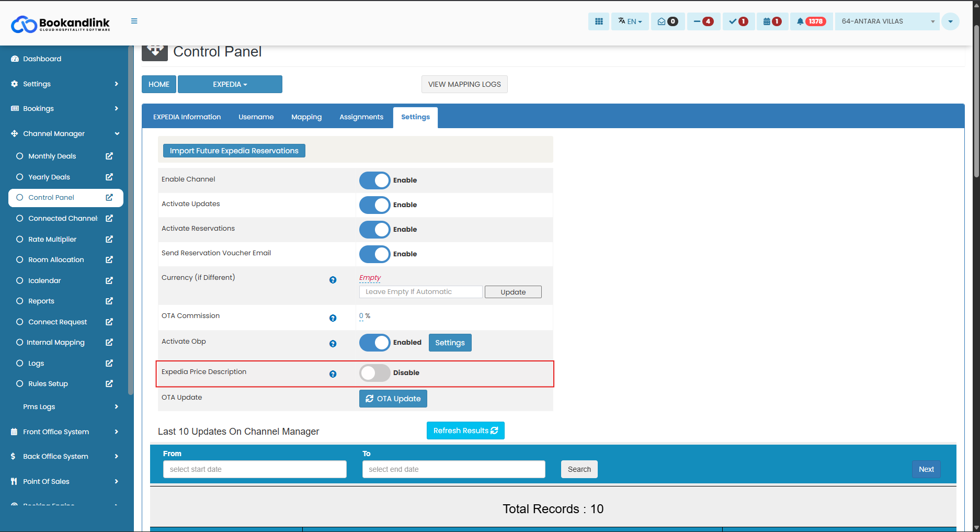This screenshot has height=532, width=980.
Task: Collapse the Channel Manager menu
Action: coord(65,133)
